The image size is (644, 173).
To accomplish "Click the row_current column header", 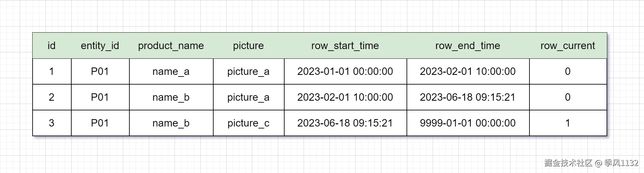I will 568,46.
